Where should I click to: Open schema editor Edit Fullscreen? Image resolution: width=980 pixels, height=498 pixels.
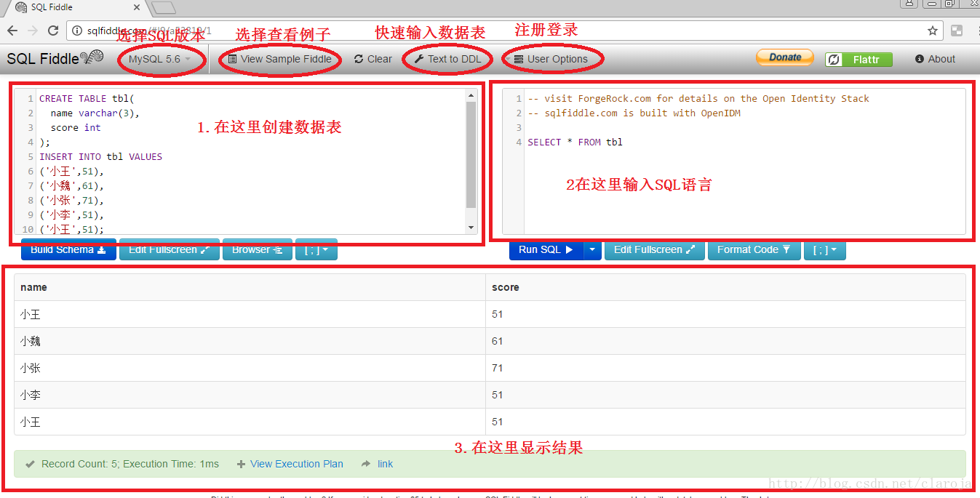(170, 249)
